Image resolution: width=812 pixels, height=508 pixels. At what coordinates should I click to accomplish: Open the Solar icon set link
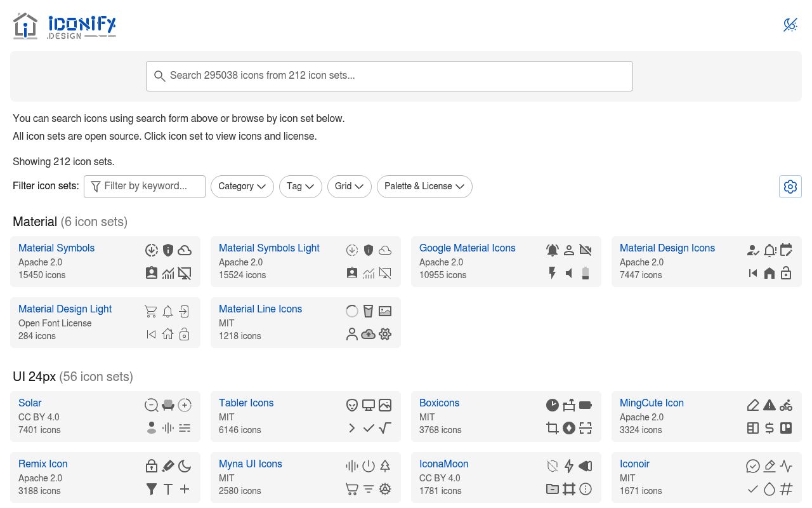click(x=30, y=403)
